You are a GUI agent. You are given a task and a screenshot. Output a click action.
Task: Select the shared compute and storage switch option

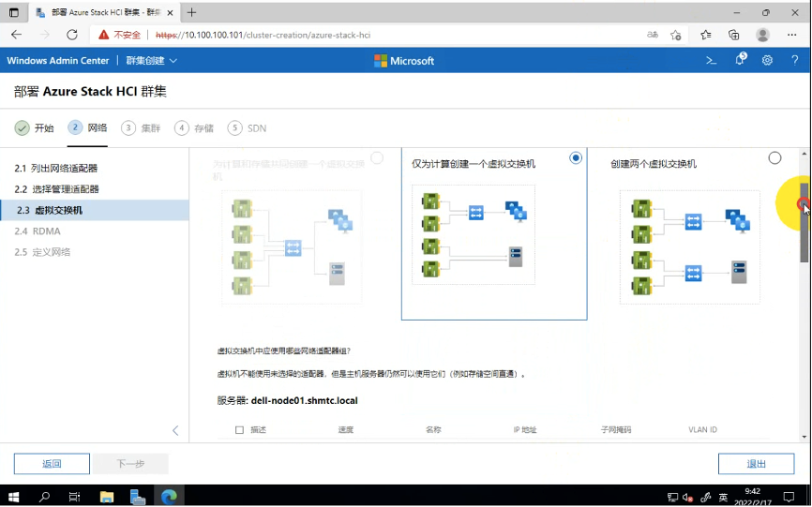tap(377, 157)
